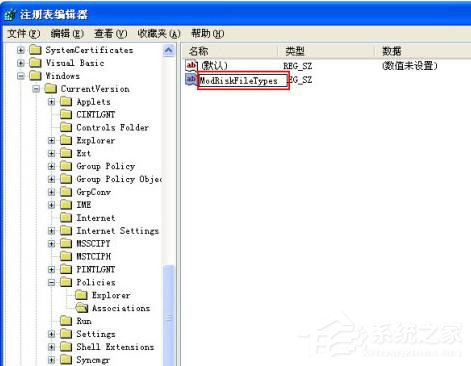Expand the Group Policy Objects key
This screenshot has width=471, height=366.
click(51, 179)
